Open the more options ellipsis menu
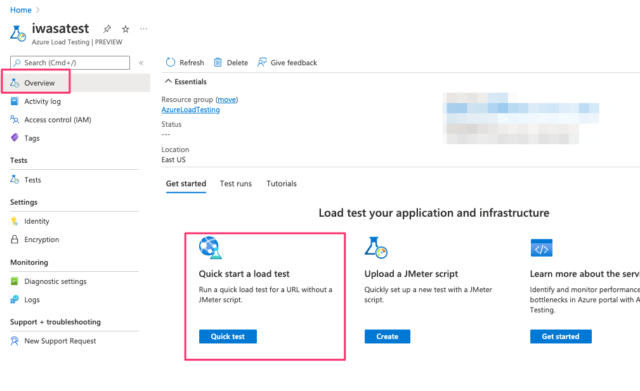Viewport: 640px width, 391px height. [x=143, y=29]
